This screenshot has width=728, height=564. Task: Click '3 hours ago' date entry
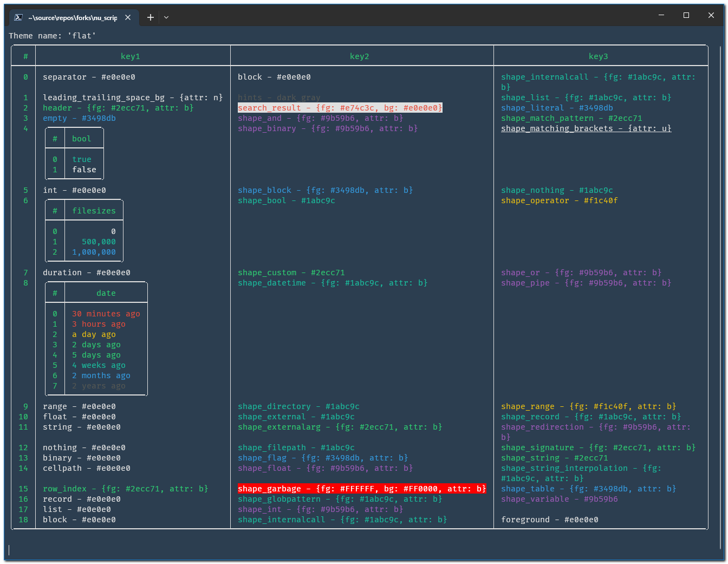[99, 324]
